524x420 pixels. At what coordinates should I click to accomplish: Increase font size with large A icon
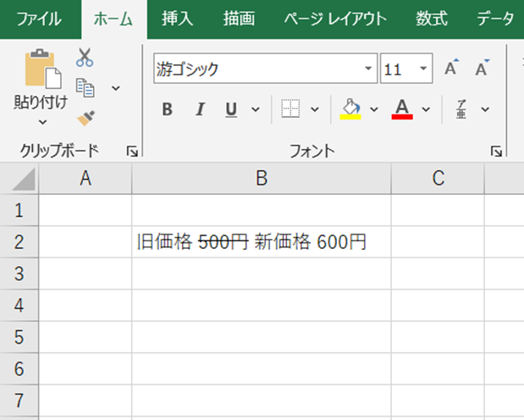tap(451, 69)
